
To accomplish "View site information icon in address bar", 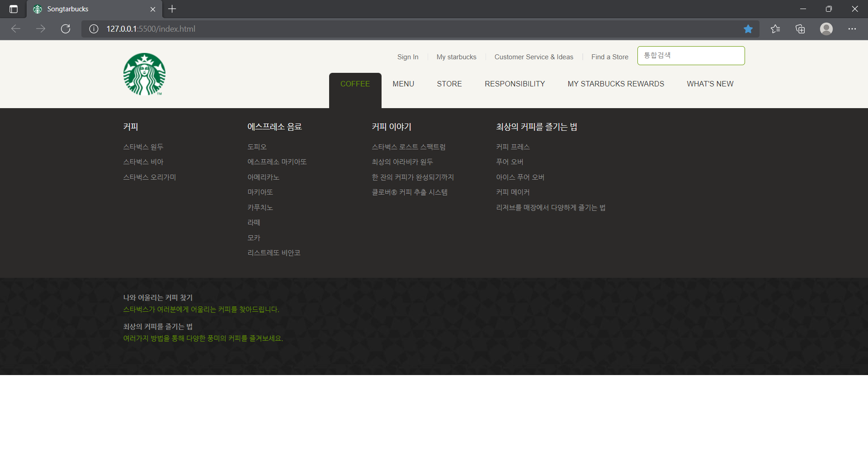I will click(x=94, y=29).
